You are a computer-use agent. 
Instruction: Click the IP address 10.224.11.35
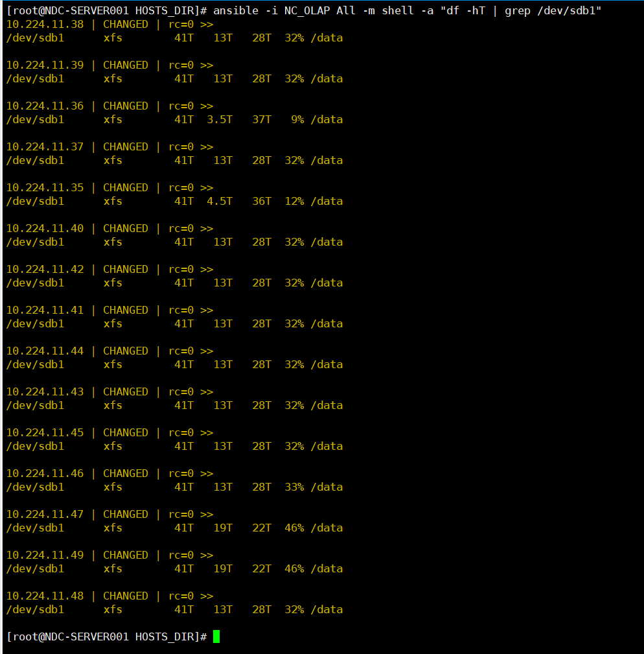tap(45, 187)
